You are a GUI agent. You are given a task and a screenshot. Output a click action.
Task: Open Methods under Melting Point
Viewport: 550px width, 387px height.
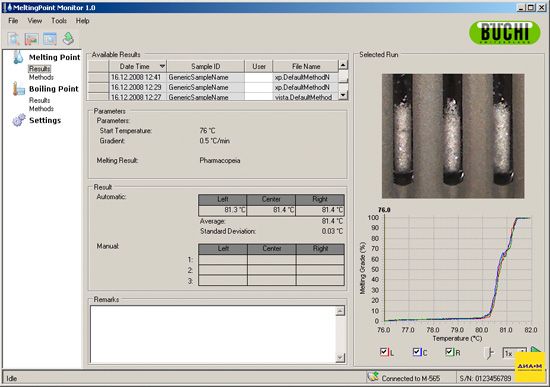point(41,77)
